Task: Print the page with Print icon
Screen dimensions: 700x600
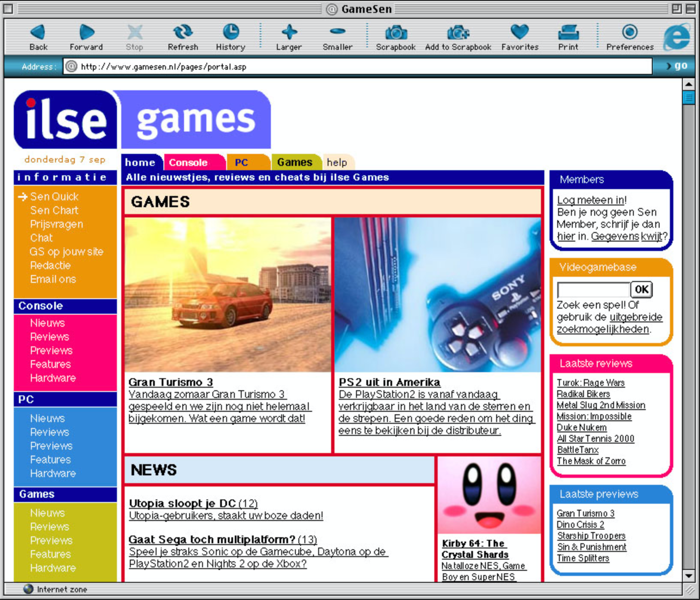Action: tap(568, 32)
